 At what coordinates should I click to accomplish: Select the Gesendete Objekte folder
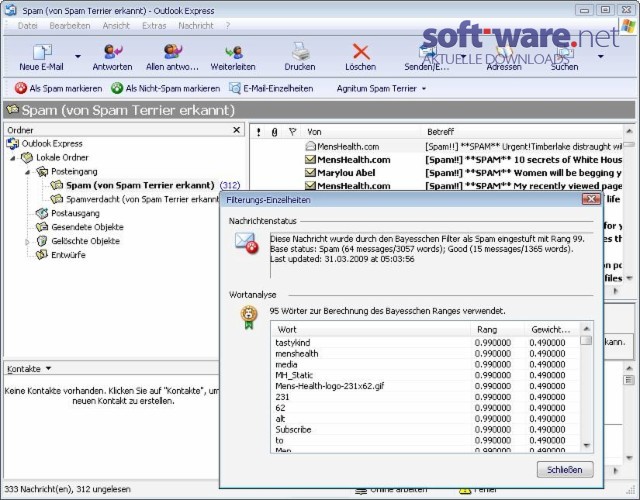[x=87, y=227]
